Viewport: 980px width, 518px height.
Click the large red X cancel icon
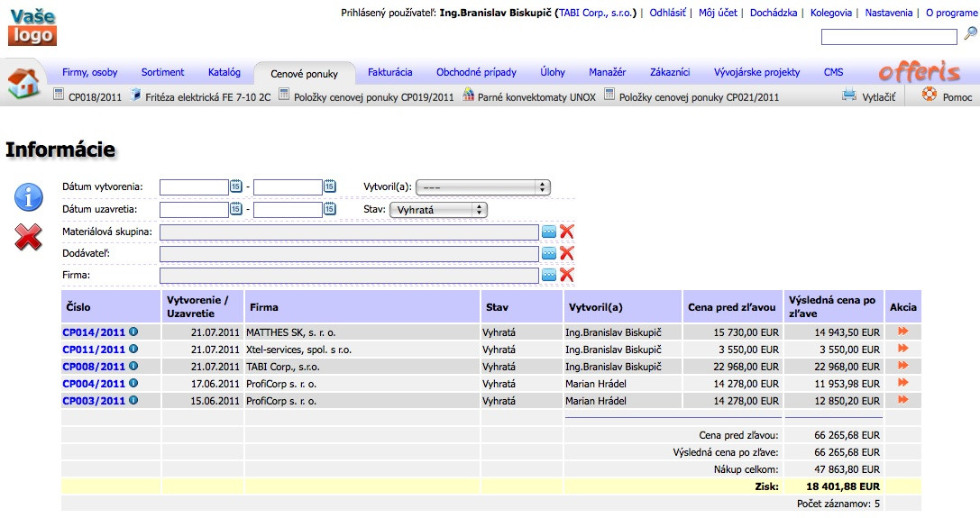pyautogui.click(x=28, y=238)
